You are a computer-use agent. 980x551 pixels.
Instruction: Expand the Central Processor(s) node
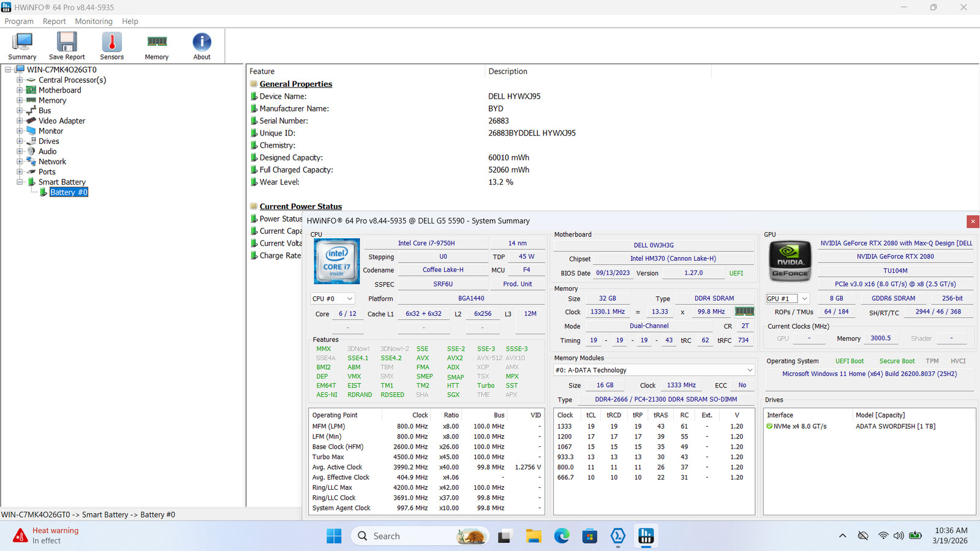click(x=20, y=80)
